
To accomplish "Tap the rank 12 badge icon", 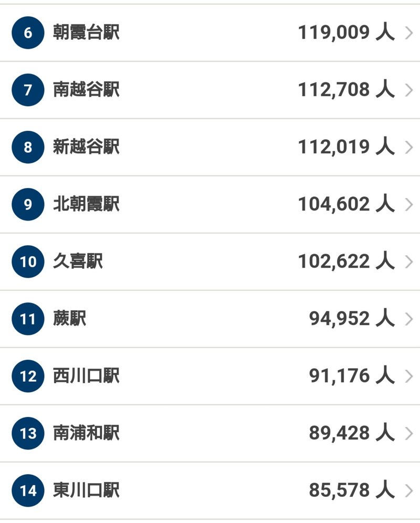I will pyautogui.click(x=28, y=376).
